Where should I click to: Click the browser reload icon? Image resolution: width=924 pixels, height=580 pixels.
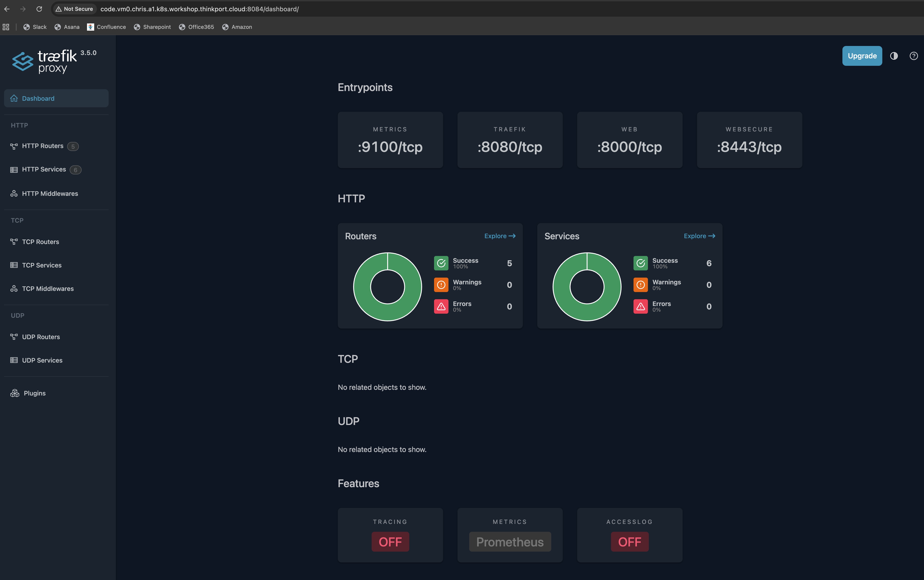coord(39,9)
